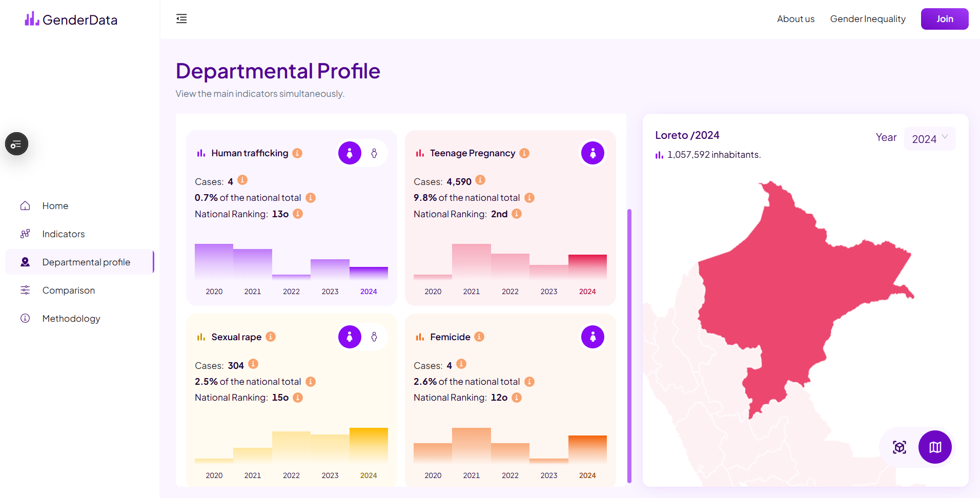The width and height of the screenshot is (980, 498).
Task: Click the Home house icon in sidebar
Action: click(x=25, y=206)
